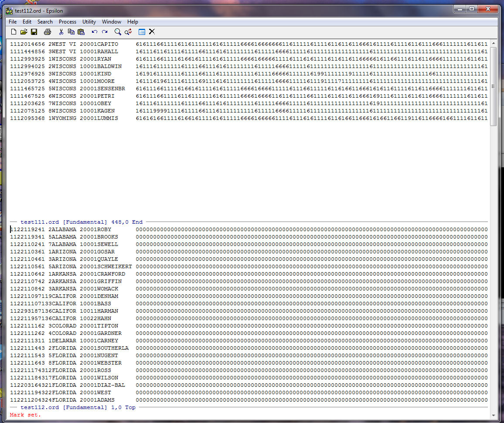Click the copy icon in the toolbar
This screenshot has height=423, width=504.
71,32
